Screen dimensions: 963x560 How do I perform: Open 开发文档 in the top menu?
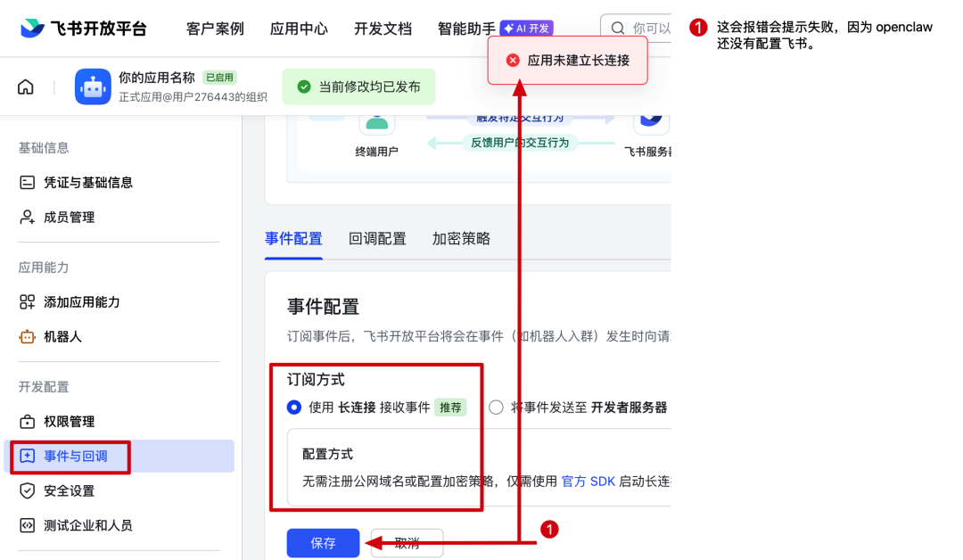pyautogui.click(x=383, y=28)
